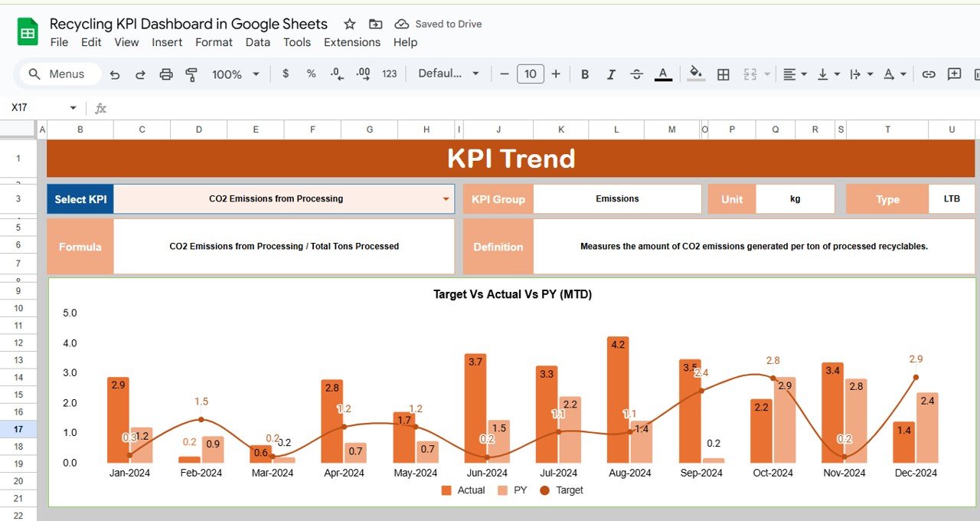This screenshot has height=521, width=980.
Task: Click the Name box showing X17
Action: pyautogui.click(x=37, y=108)
